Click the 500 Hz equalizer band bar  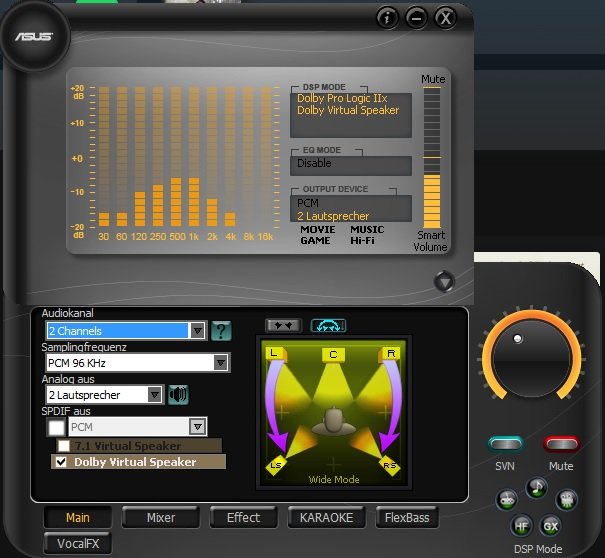coord(176,156)
